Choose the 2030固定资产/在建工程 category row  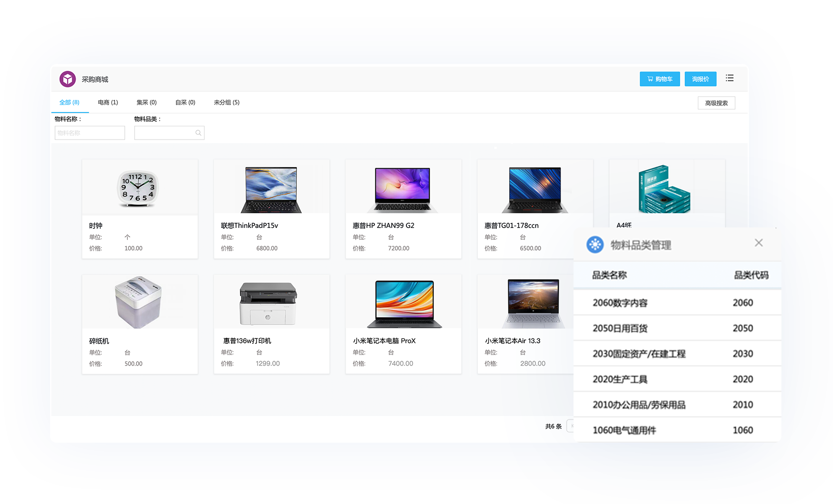tap(676, 354)
